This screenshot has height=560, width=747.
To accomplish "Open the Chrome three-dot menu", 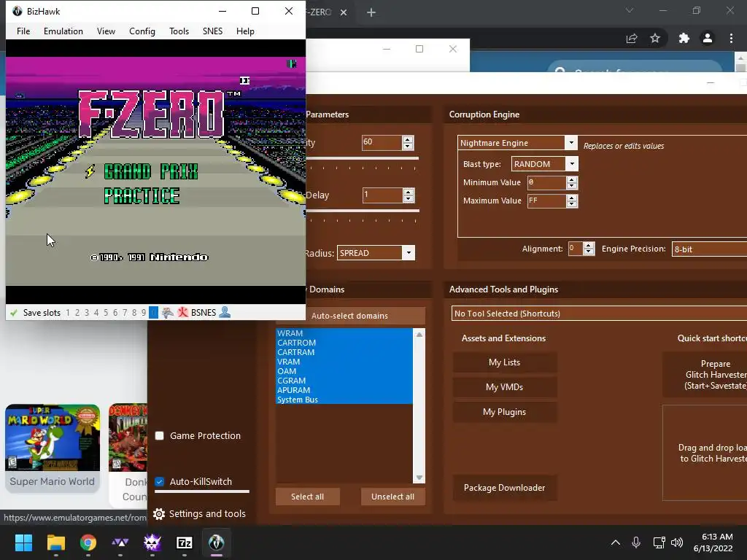I will click(731, 38).
